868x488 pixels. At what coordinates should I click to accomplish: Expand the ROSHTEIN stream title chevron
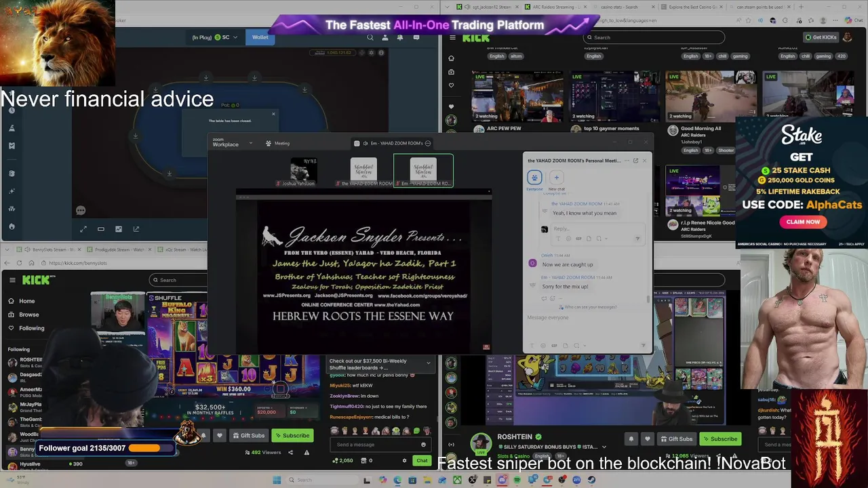(x=604, y=447)
